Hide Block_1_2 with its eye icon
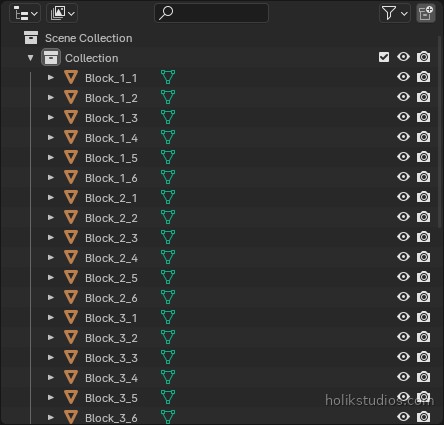Viewport: 444px width, 425px height. tap(403, 97)
